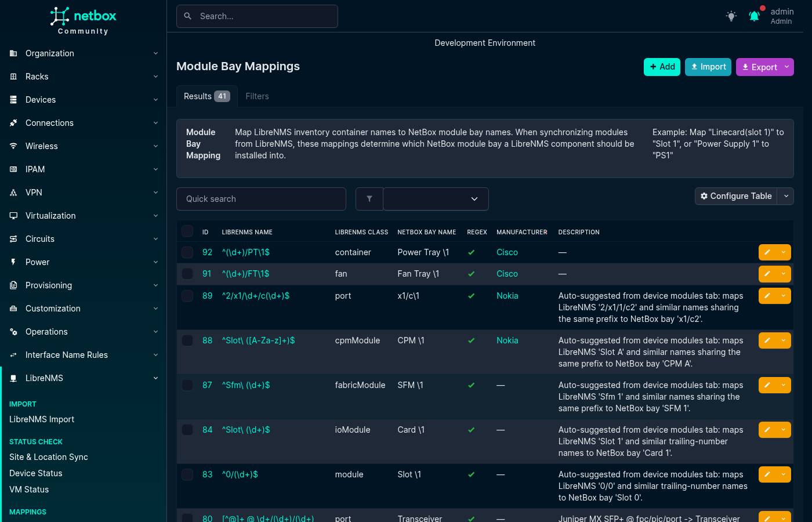Click the Configure Table button

coord(736,196)
